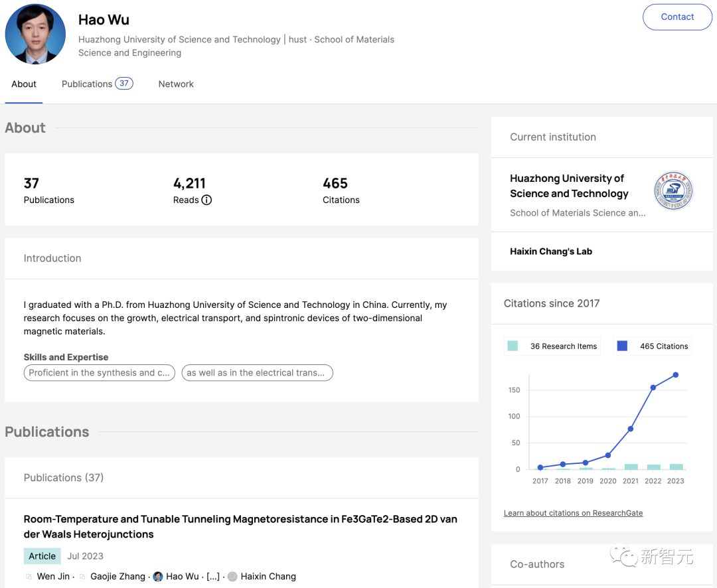
Task: Click the 'Citations since 2017' heading
Action: (x=552, y=303)
